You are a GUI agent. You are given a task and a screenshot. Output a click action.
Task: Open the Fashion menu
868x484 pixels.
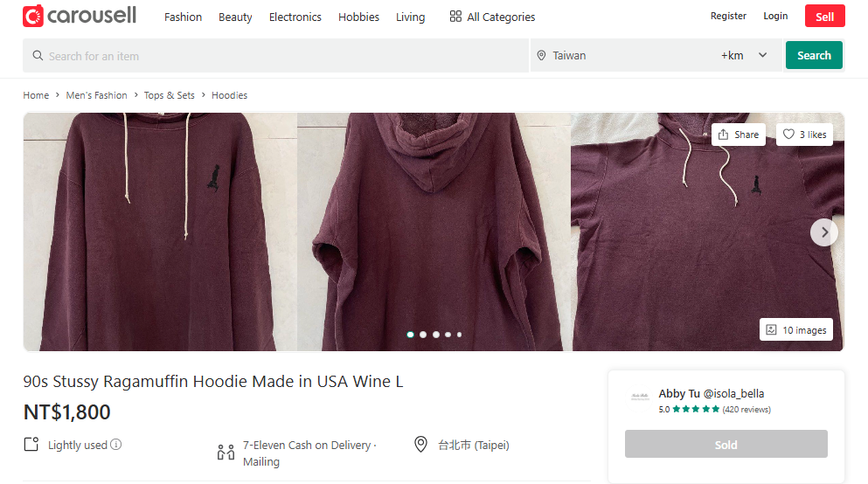click(183, 17)
